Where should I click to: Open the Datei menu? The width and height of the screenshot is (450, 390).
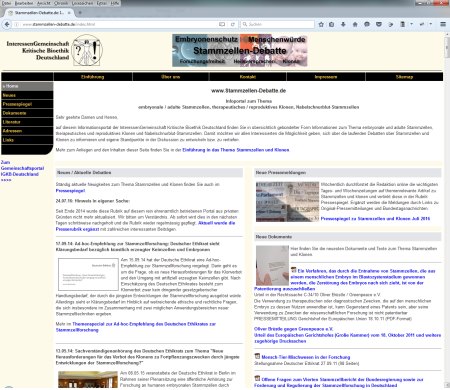[6, 3]
